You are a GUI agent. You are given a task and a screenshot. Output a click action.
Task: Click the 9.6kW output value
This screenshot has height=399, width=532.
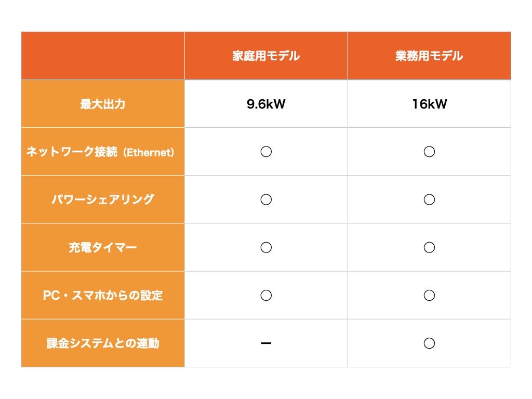coord(266,104)
